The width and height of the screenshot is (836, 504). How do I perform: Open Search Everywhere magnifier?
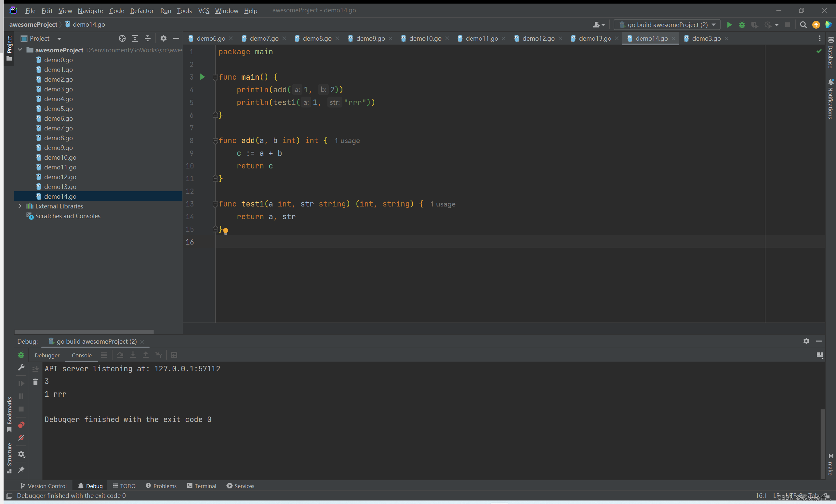[x=803, y=24]
